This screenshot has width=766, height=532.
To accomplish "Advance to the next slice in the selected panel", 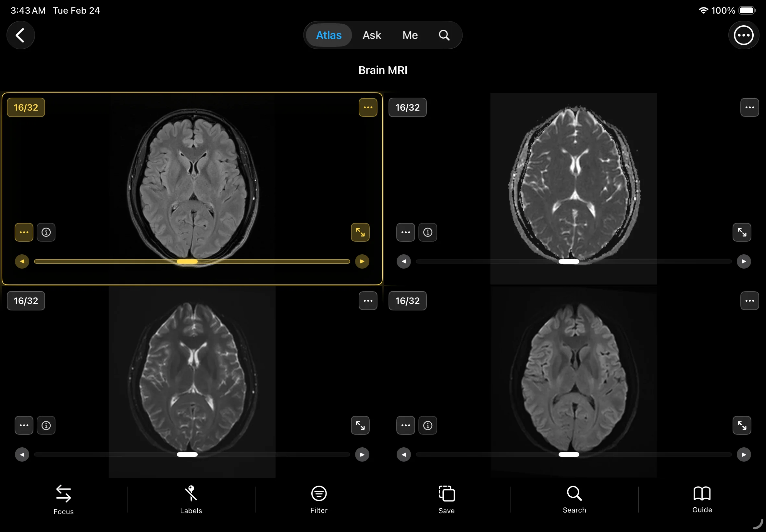I will pos(362,261).
